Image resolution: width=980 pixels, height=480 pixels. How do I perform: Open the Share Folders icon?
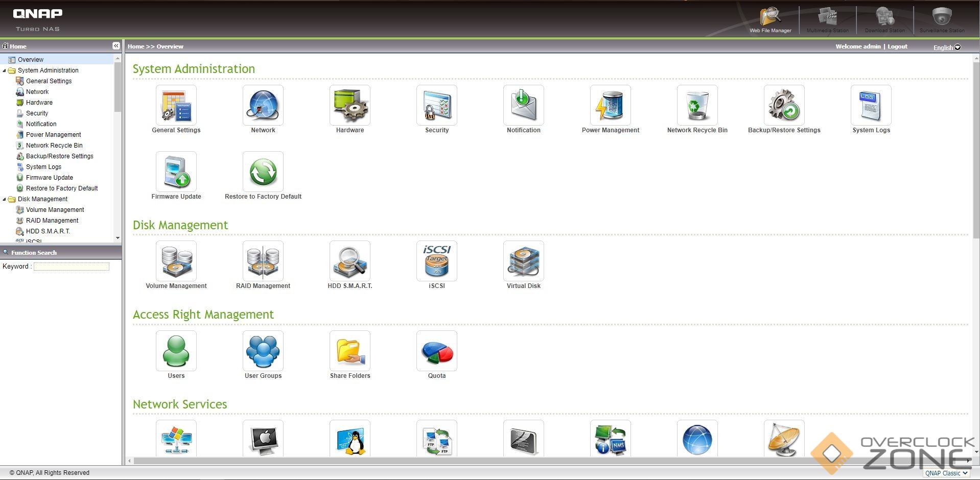(x=349, y=351)
